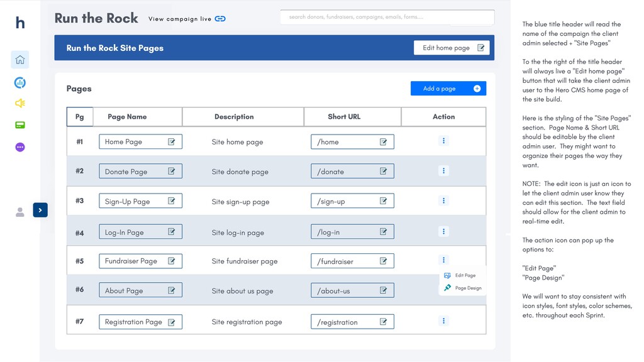The image size is (644, 362).
Task: Click edit icon in Log-In Page name field
Action: (172, 231)
